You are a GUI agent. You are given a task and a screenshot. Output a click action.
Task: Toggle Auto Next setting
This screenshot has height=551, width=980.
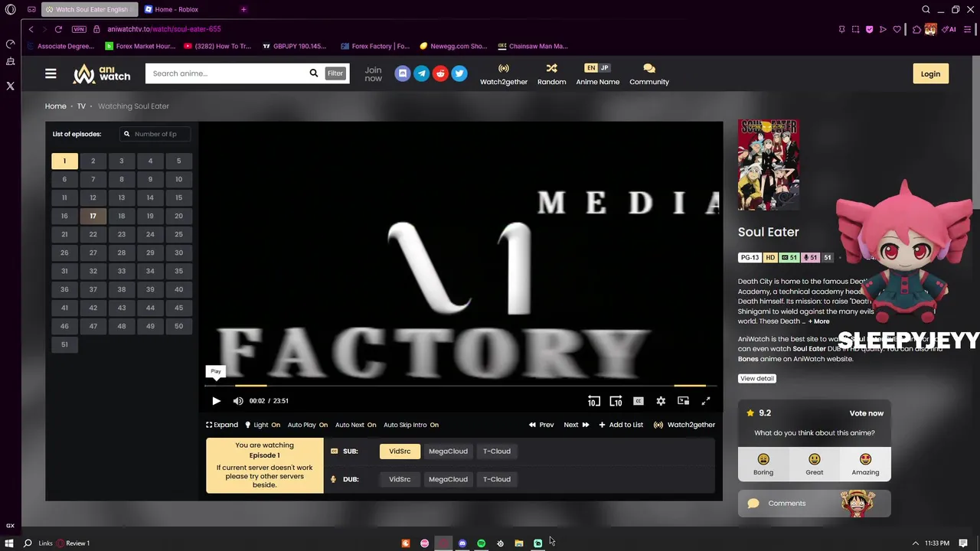point(356,425)
